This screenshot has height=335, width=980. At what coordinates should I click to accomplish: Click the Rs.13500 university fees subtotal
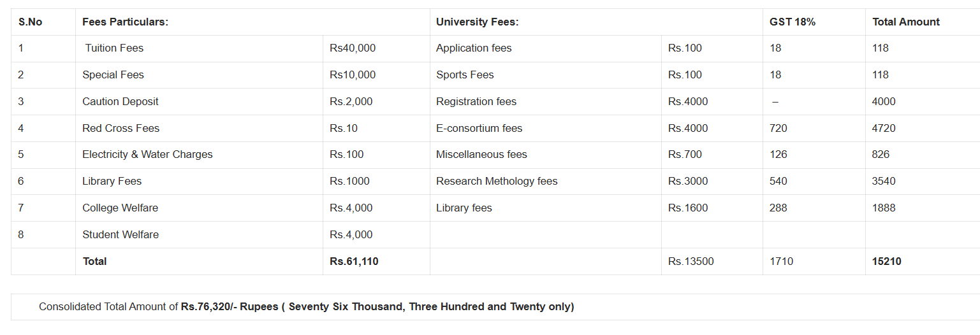[691, 262]
